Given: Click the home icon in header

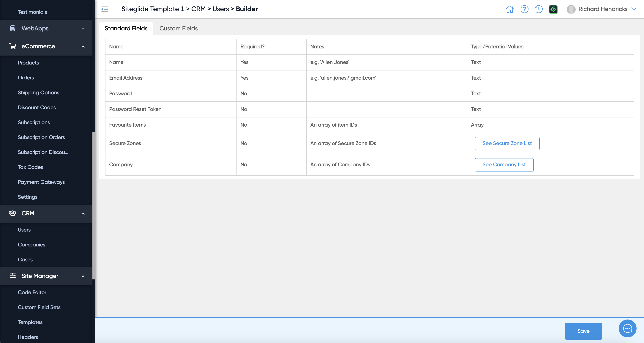Looking at the screenshot, I should point(509,9).
